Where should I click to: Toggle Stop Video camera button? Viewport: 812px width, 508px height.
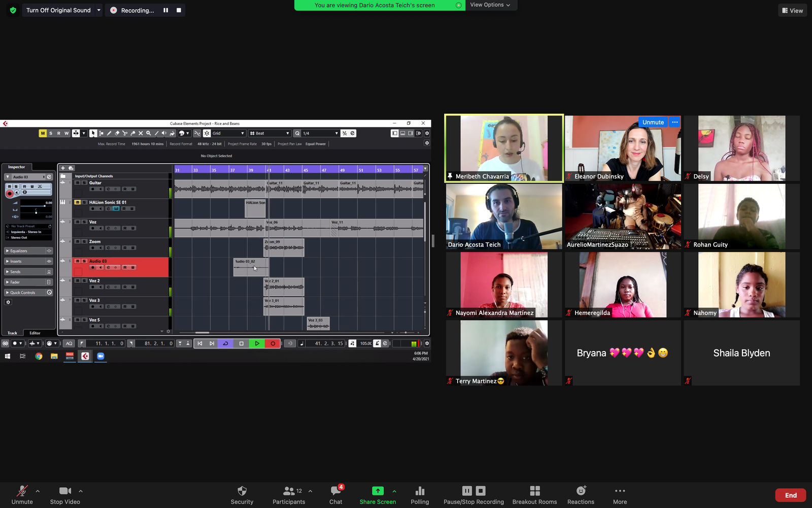pyautogui.click(x=65, y=491)
